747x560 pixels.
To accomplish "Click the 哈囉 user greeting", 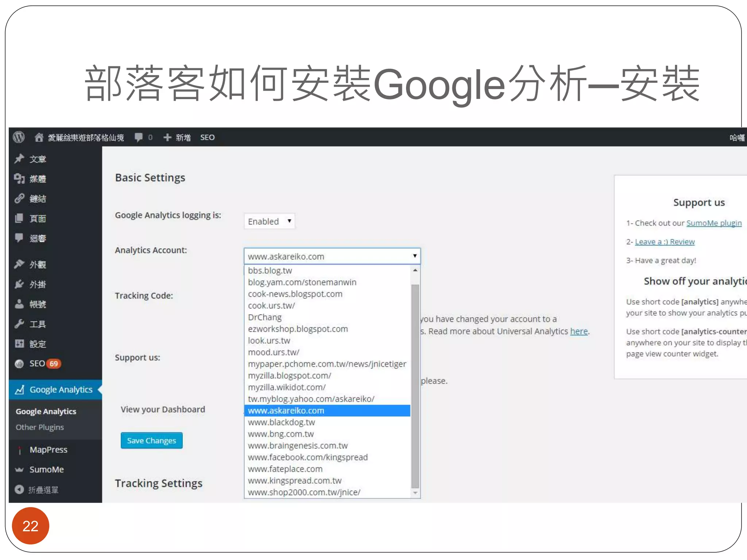I will tap(737, 137).
